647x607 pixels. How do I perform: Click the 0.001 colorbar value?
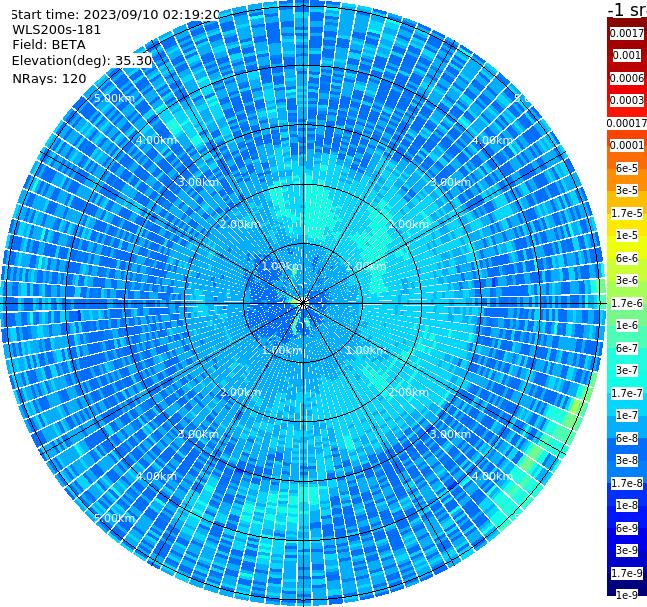(627, 55)
